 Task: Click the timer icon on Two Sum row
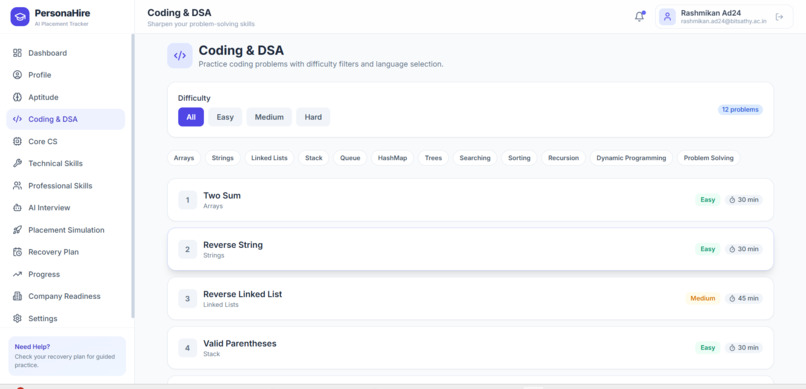point(732,200)
